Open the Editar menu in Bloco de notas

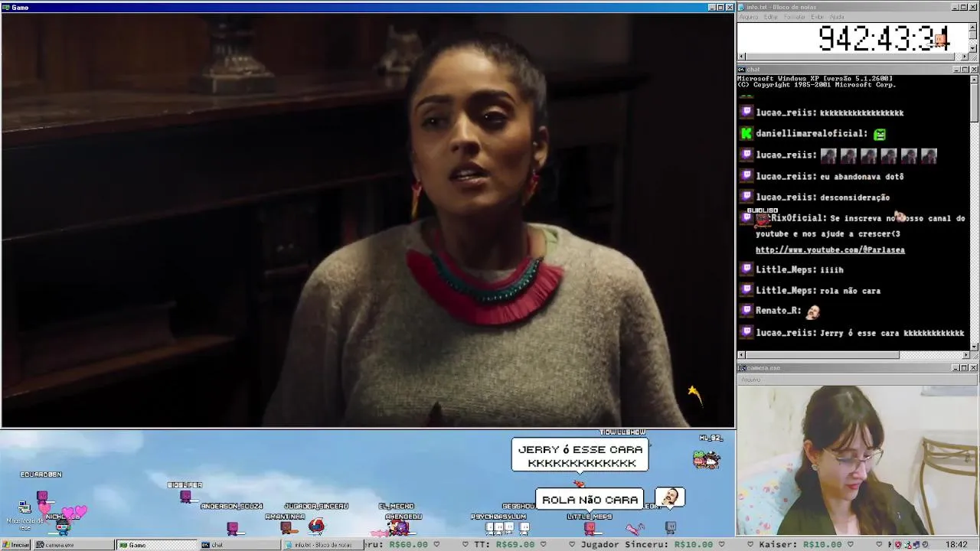click(x=770, y=17)
